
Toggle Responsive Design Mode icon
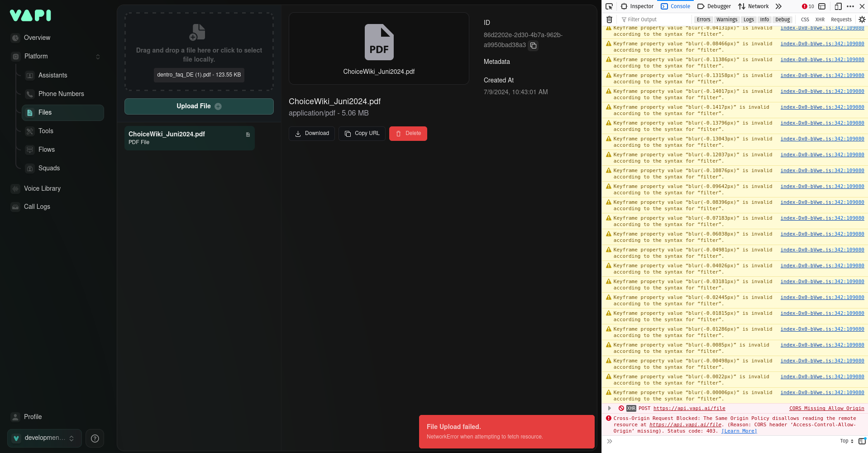[x=838, y=6]
